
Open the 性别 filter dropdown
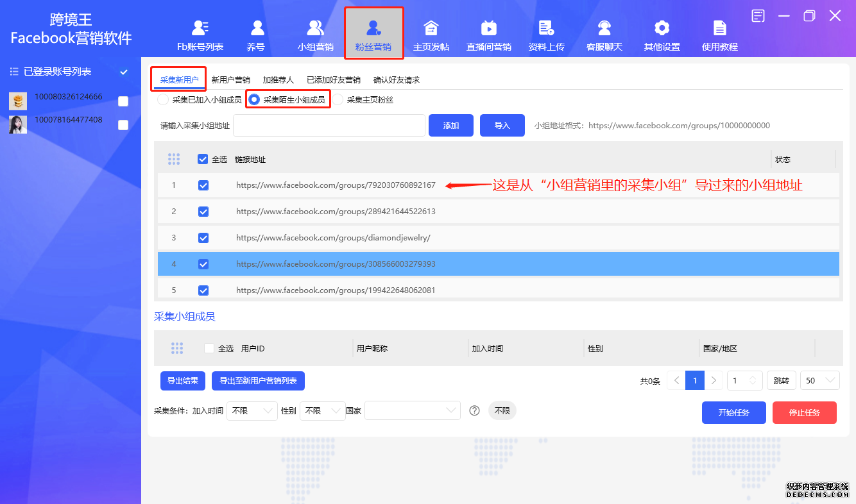(x=321, y=410)
